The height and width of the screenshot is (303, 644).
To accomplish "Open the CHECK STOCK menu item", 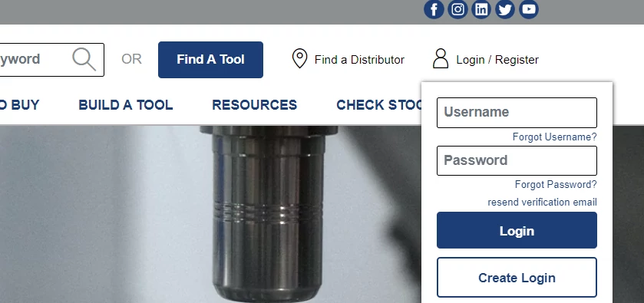I will point(378,105).
